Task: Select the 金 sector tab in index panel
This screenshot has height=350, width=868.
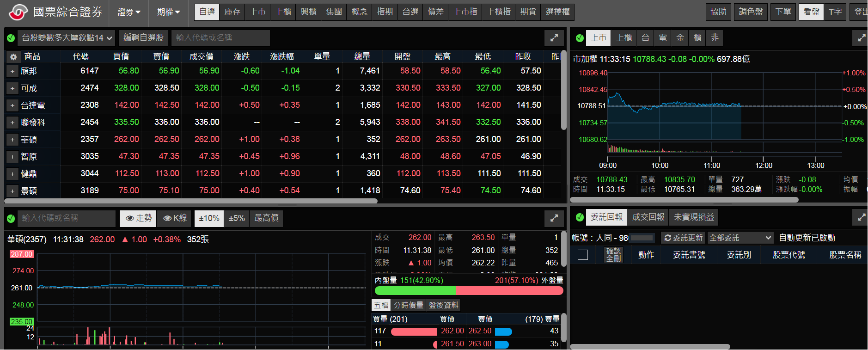Action: click(680, 38)
